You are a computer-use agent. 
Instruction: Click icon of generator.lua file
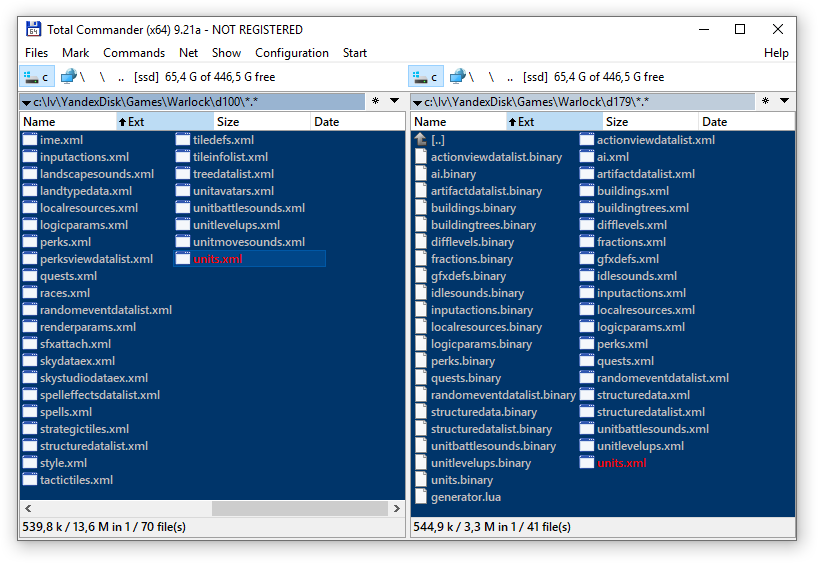(x=421, y=497)
